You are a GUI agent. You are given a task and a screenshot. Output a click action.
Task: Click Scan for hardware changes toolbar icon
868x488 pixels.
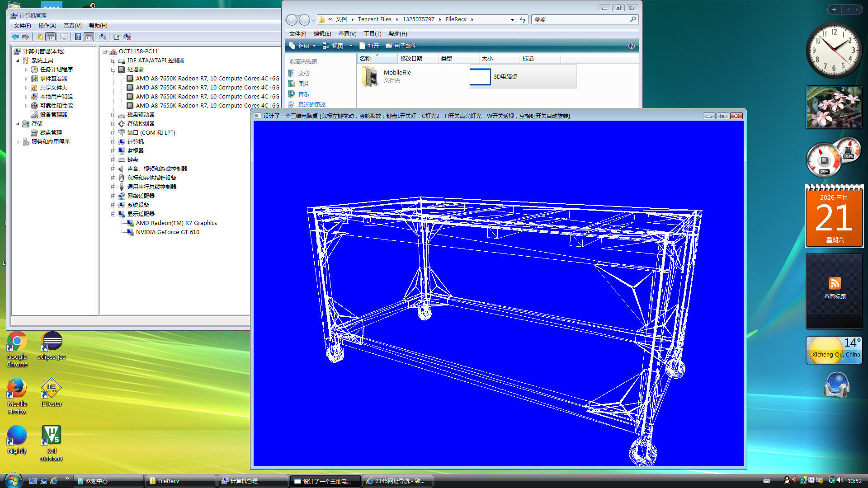coord(103,37)
